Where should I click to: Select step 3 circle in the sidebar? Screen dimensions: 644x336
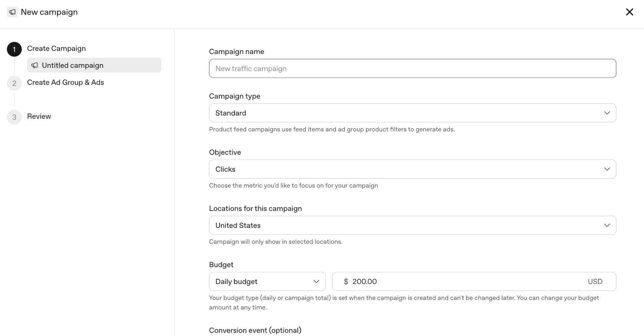tap(14, 117)
